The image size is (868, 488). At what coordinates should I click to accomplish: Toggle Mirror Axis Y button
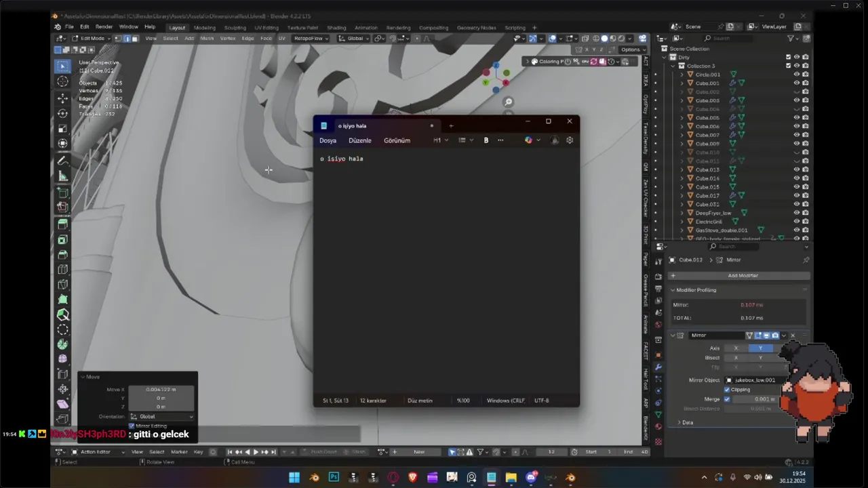760,348
